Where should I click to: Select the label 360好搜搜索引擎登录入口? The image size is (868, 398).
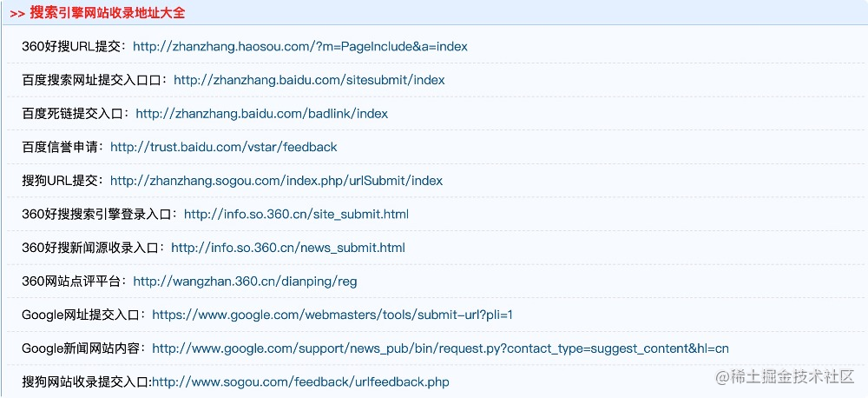(x=96, y=215)
